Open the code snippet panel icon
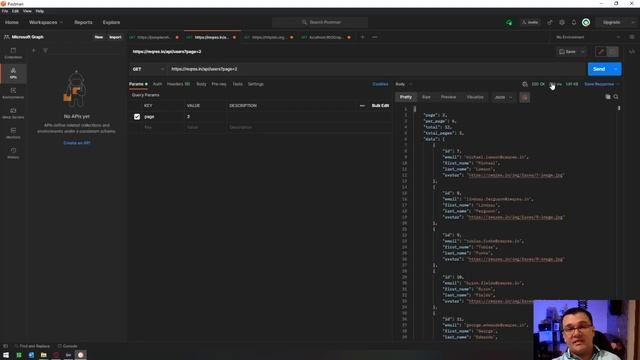Viewport: 640px width, 360px height. (632, 52)
